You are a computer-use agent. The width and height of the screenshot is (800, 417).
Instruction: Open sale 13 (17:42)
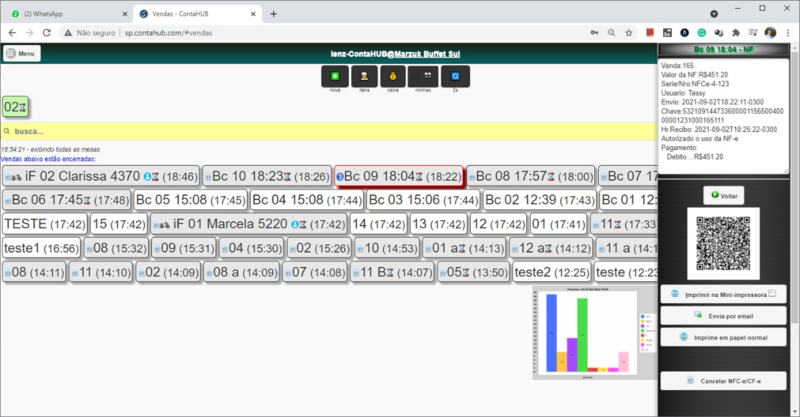click(439, 224)
